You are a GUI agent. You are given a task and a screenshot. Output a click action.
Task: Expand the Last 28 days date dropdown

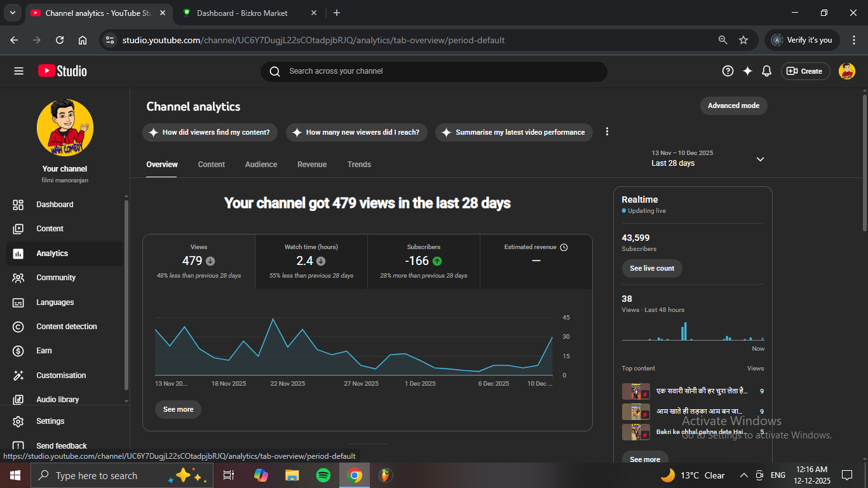point(760,159)
